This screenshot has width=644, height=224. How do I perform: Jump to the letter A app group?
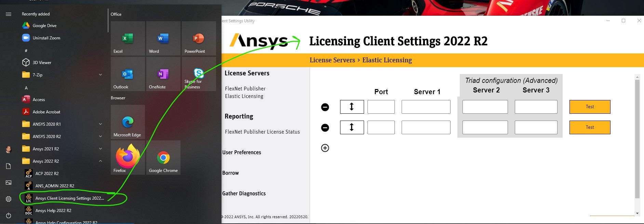tap(26, 88)
